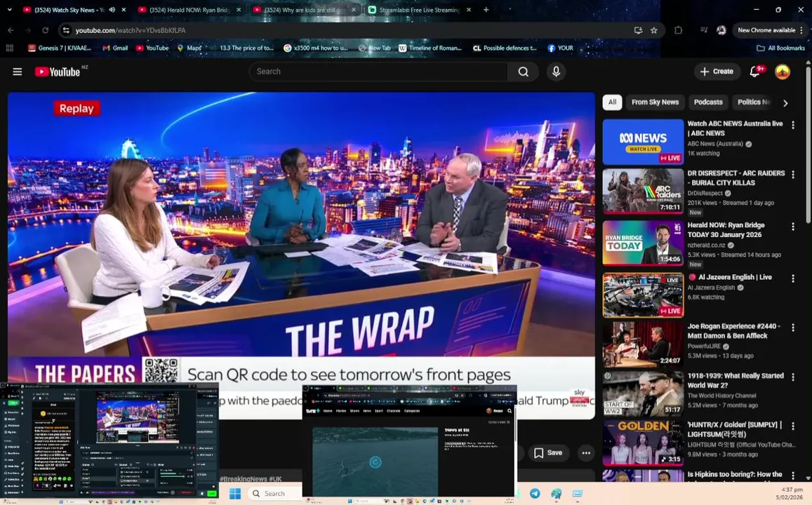
Task: Bookmark this page with the star icon
Action: pos(654,30)
